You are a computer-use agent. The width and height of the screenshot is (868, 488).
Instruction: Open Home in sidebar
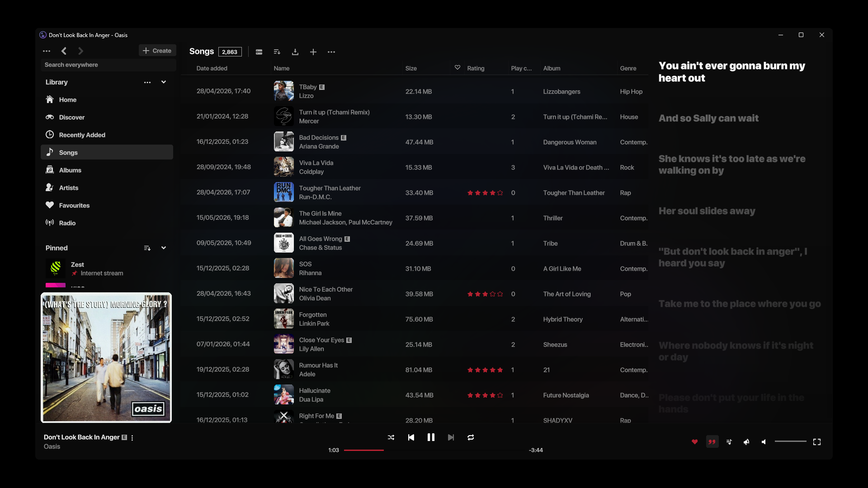point(107,99)
